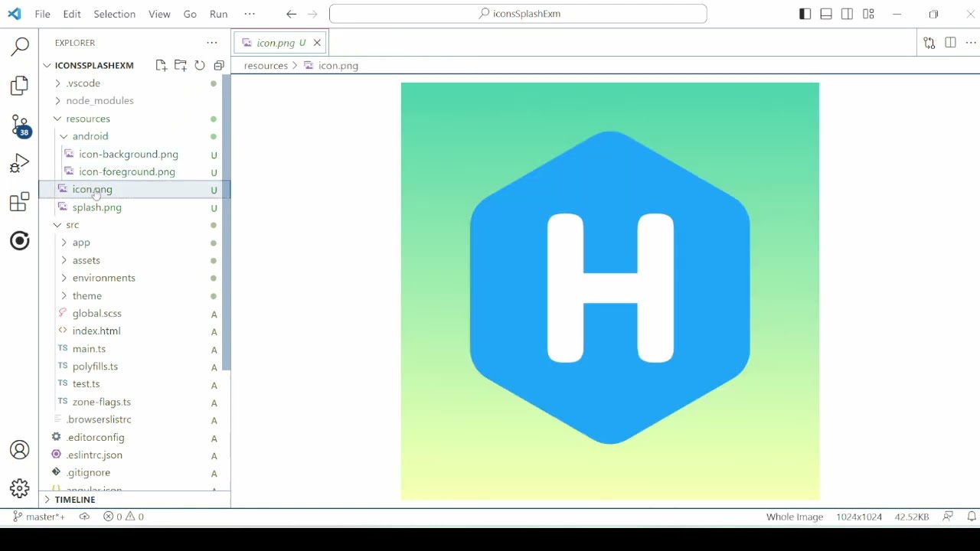Open errors and warnings in status bar
The image size is (980, 551).
coord(124,517)
